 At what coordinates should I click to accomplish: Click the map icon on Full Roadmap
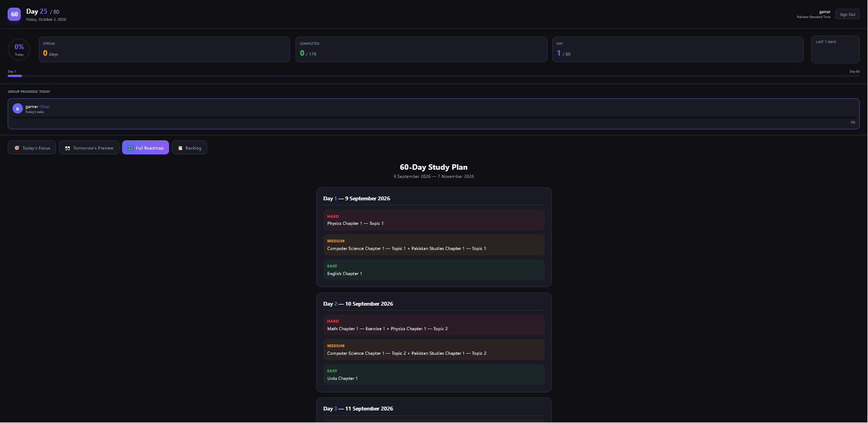(x=130, y=148)
